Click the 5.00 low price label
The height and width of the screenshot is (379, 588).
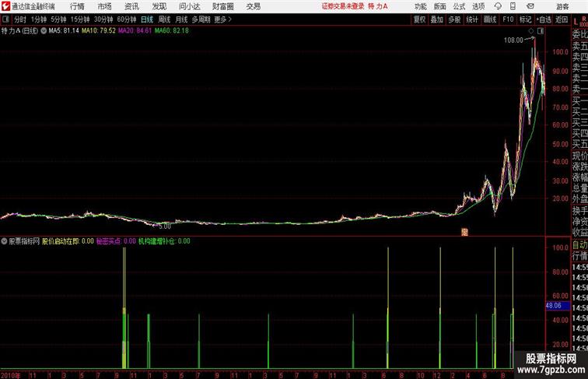pyautogui.click(x=165, y=226)
